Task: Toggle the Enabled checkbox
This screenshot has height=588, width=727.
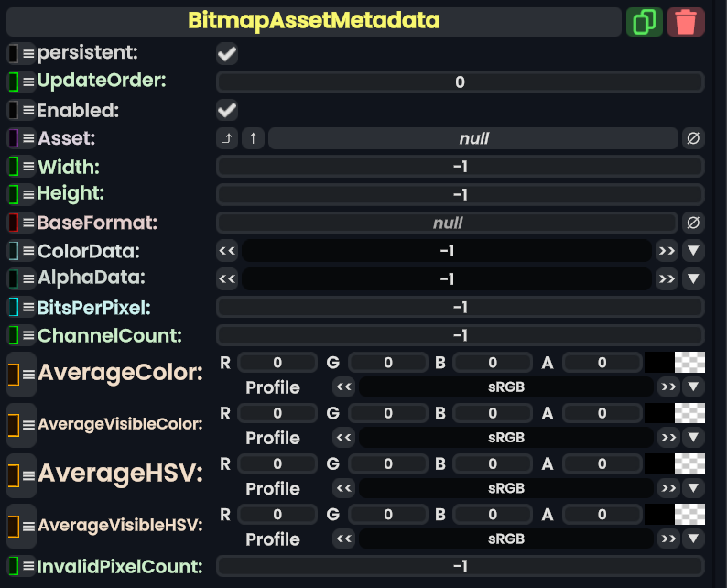Action: tap(227, 111)
